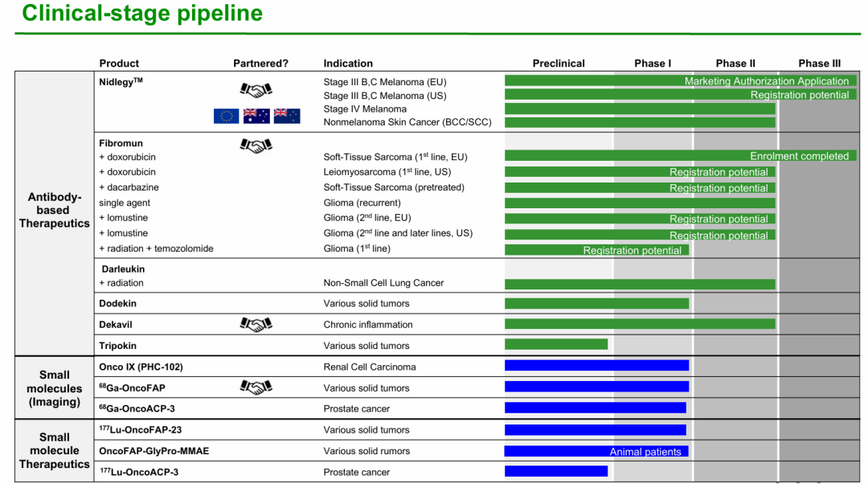
Task: Click the "Stage IV Melanoma" indication
Action: [x=365, y=109]
